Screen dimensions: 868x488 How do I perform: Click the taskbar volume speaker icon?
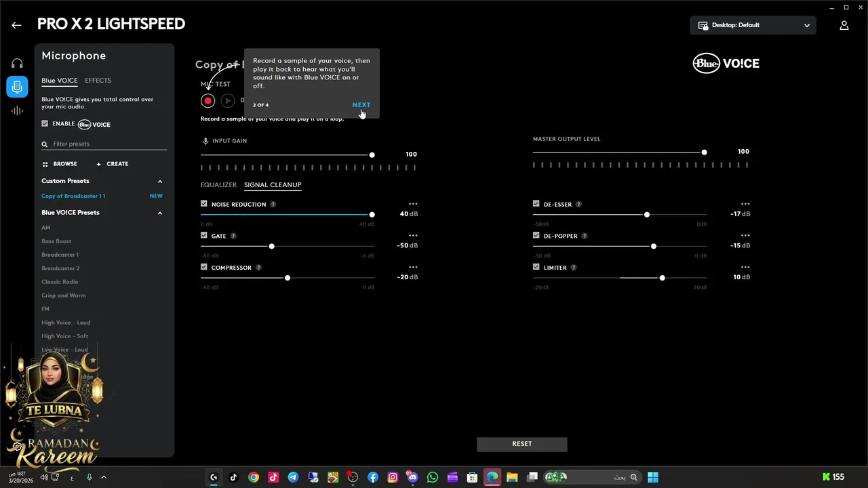[x=44, y=477]
